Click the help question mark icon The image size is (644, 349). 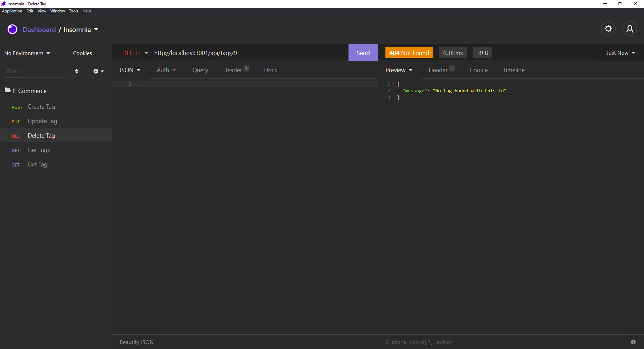(x=633, y=342)
